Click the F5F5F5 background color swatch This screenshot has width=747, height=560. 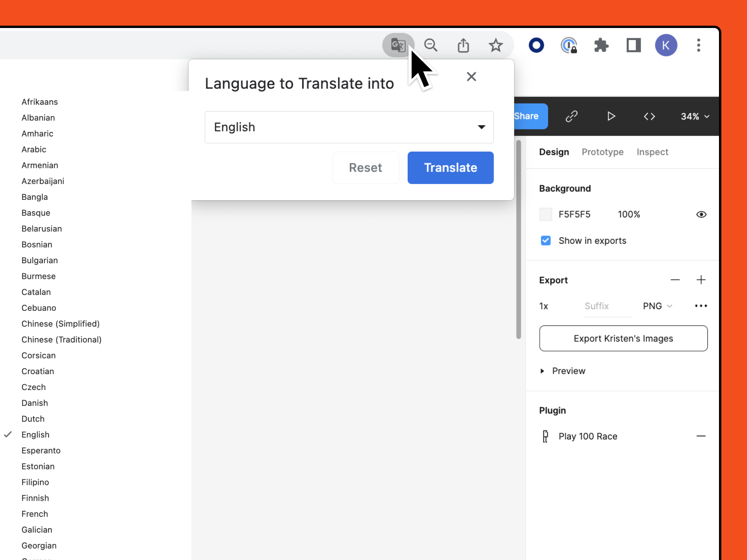(545, 214)
